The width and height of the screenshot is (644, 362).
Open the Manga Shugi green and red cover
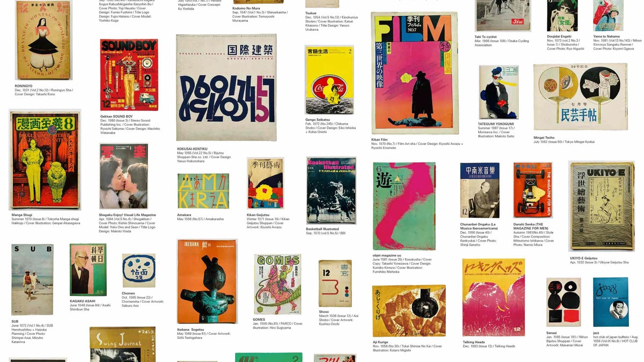(x=45, y=160)
